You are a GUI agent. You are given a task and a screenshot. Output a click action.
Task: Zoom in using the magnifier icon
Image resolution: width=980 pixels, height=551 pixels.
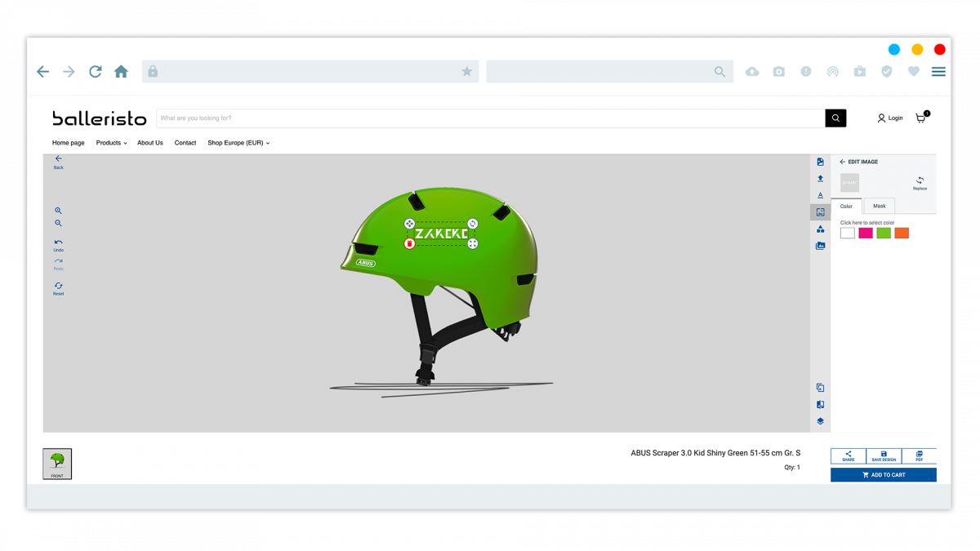click(x=58, y=210)
